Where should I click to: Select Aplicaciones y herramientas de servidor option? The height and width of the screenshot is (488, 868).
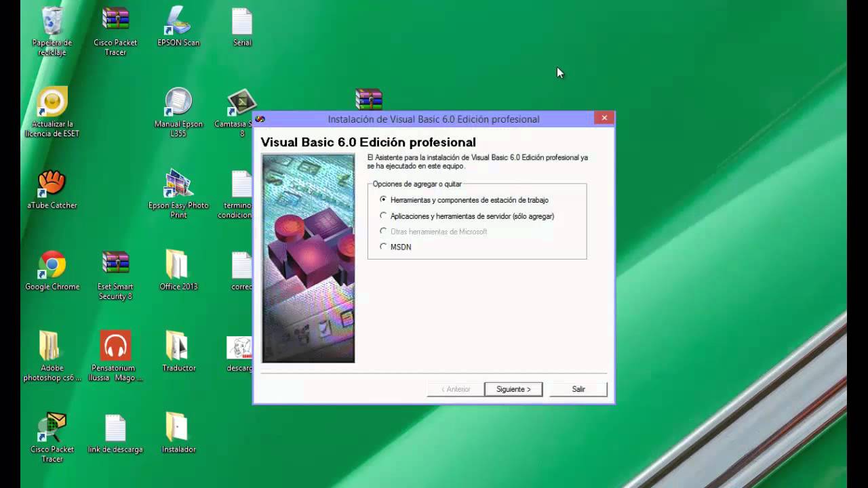(x=468, y=216)
